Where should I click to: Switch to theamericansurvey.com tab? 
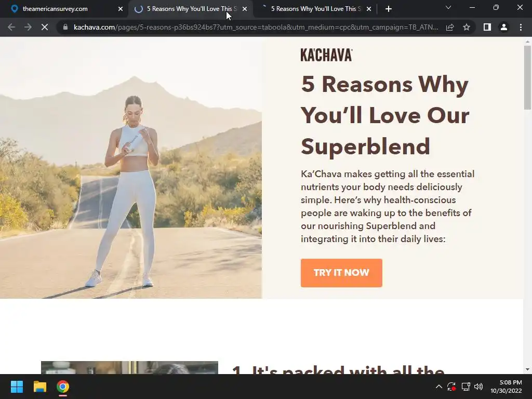[64, 9]
